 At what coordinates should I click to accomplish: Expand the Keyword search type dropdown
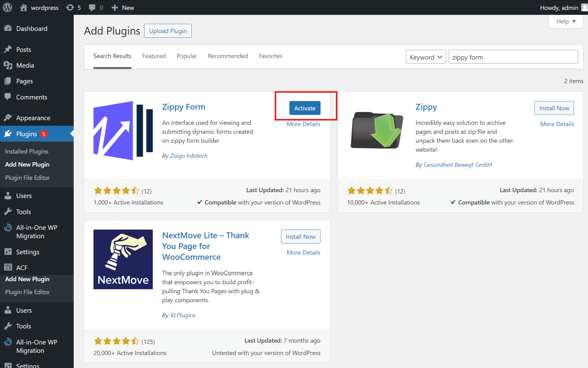(x=425, y=57)
